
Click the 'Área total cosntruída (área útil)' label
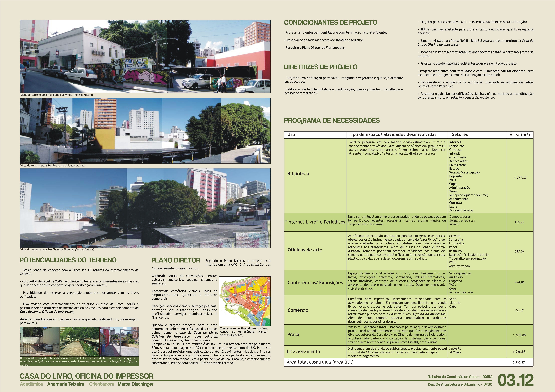coord(320,362)
